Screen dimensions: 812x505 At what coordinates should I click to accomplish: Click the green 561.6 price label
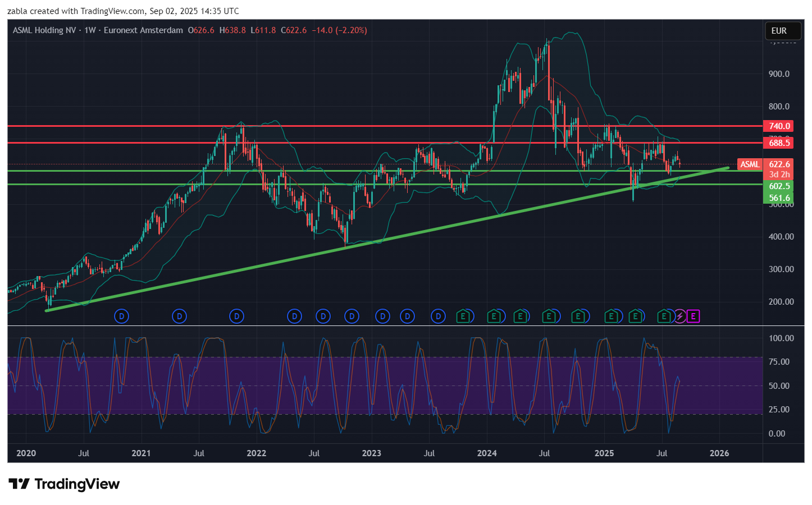click(778, 198)
